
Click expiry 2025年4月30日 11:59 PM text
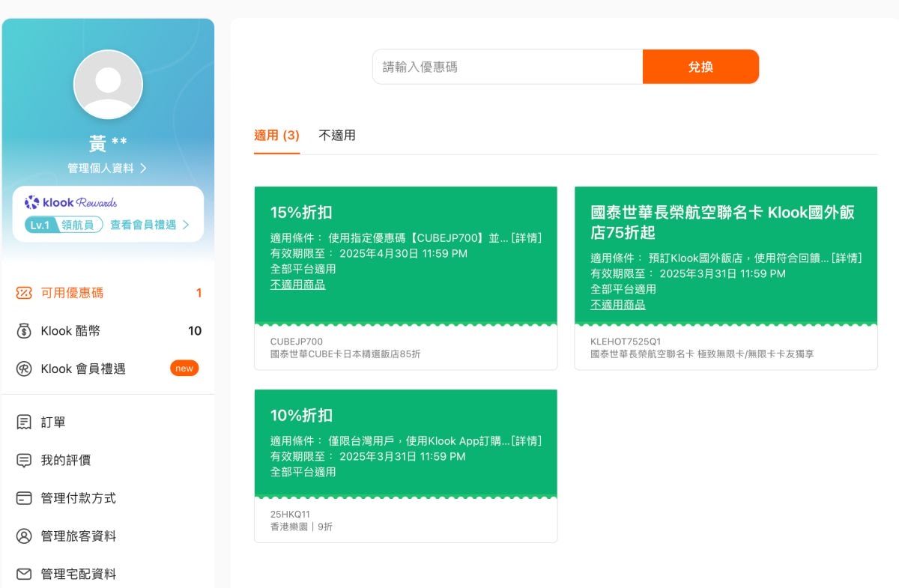403,254
